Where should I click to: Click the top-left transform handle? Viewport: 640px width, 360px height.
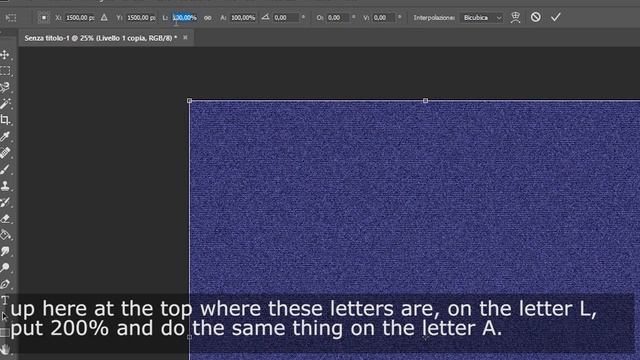click(189, 100)
